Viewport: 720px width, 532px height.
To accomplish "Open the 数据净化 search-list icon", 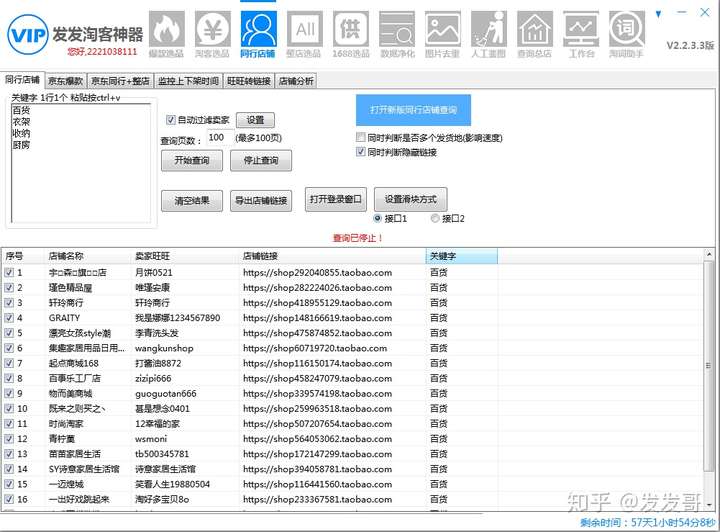I will (x=397, y=29).
